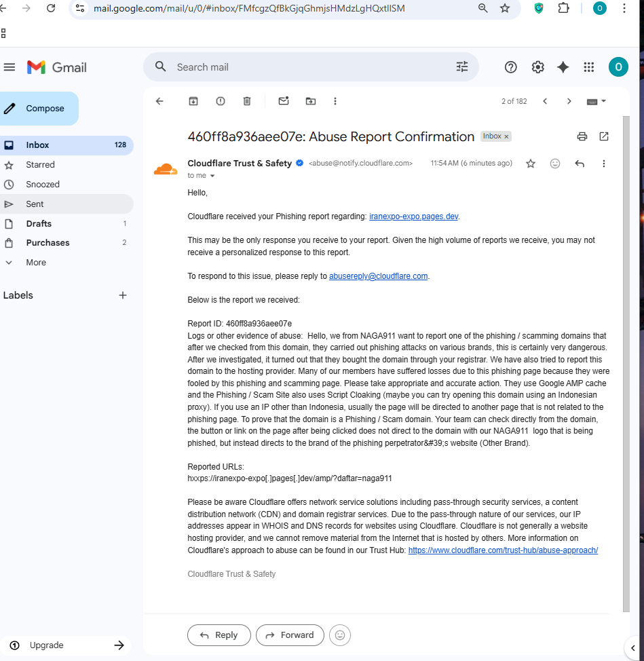
Task: Click the Search mail field
Action: (x=312, y=67)
